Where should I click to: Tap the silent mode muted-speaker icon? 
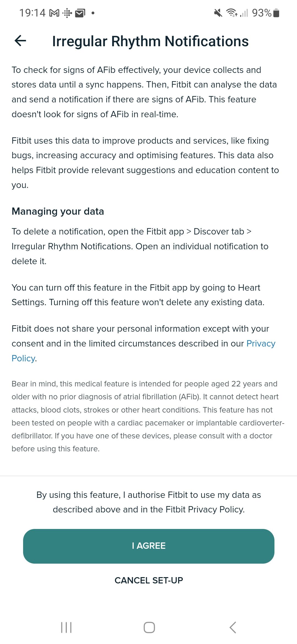point(218,13)
